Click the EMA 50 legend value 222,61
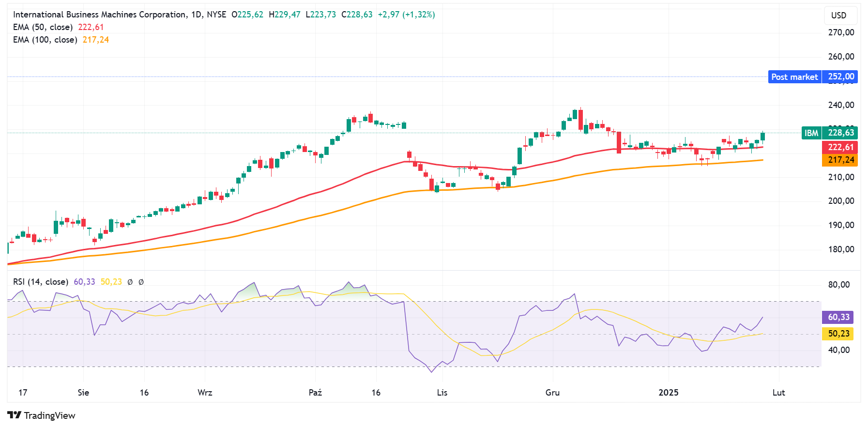This screenshot has width=868, height=428. pyautogui.click(x=91, y=27)
